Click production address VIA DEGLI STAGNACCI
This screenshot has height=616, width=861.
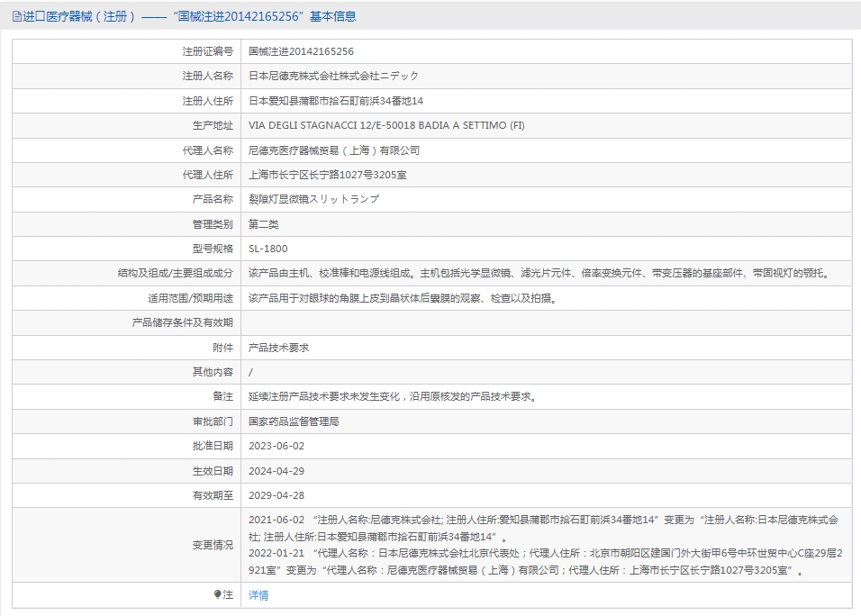click(x=386, y=126)
